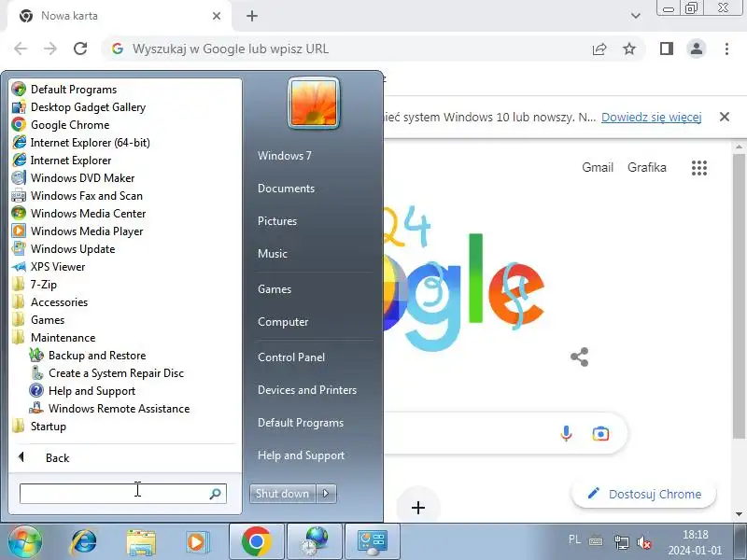The image size is (747, 560).
Task: Open network tray icon
Action: pyautogui.click(x=621, y=542)
